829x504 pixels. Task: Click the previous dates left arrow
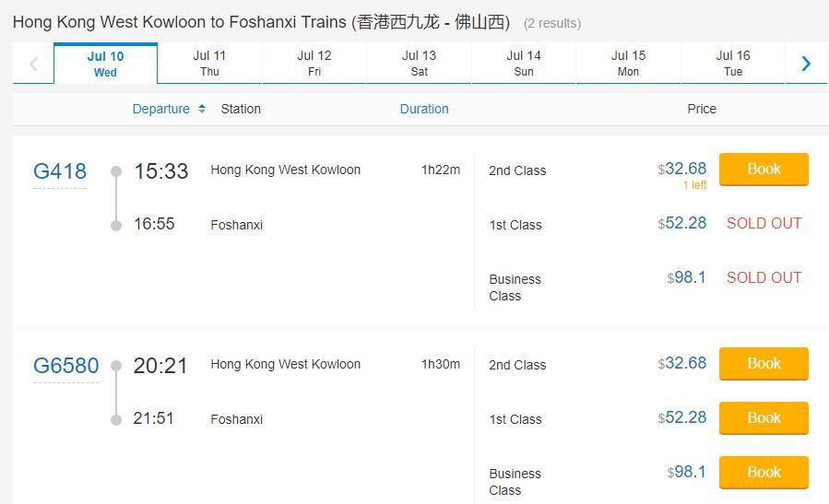pyautogui.click(x=34, y=64)
